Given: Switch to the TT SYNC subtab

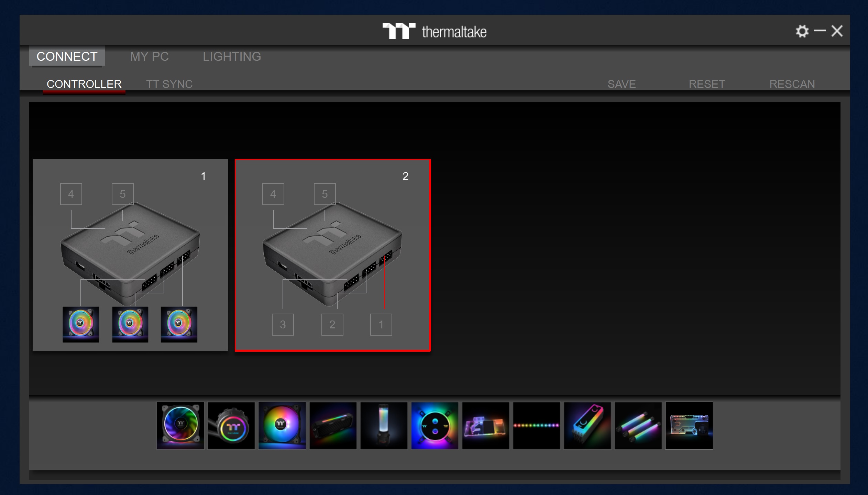Looking at the screenshot, I should 169,84.
